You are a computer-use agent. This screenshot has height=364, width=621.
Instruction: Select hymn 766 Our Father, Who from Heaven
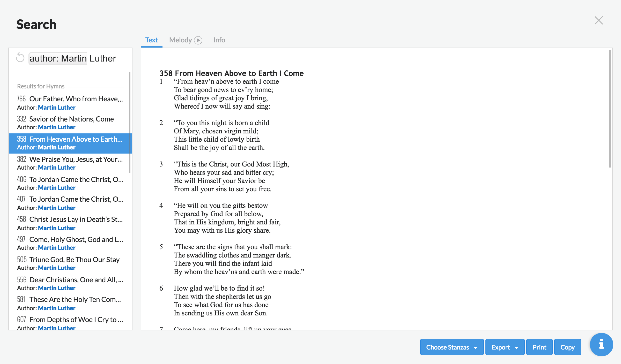(70, 103)
